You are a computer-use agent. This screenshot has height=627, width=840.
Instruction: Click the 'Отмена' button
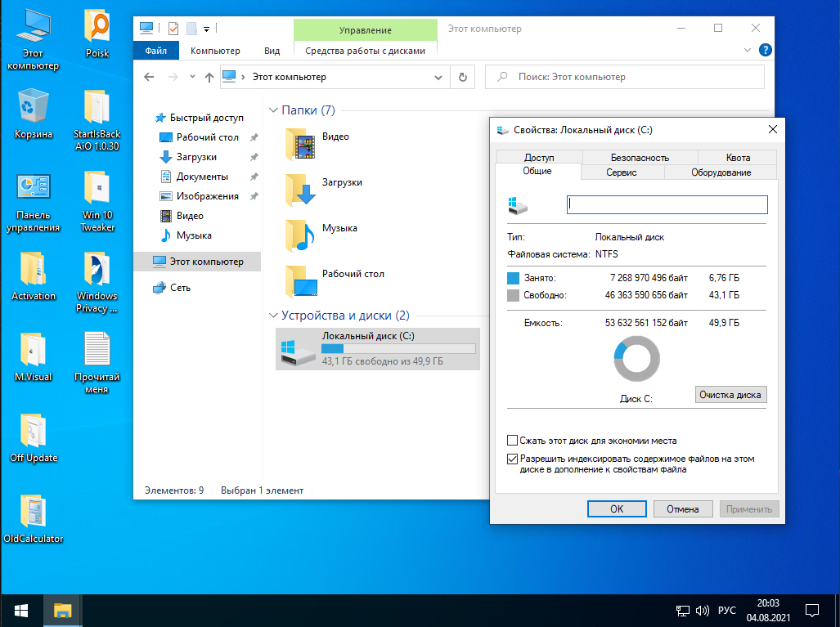(682, 508)
